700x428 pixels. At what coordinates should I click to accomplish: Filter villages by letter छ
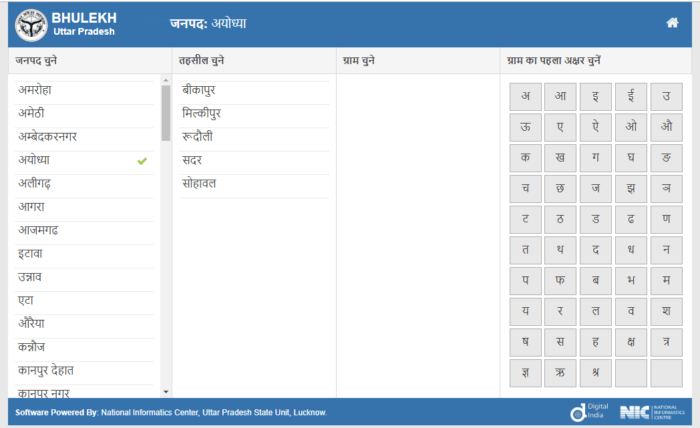coord(560,189)
